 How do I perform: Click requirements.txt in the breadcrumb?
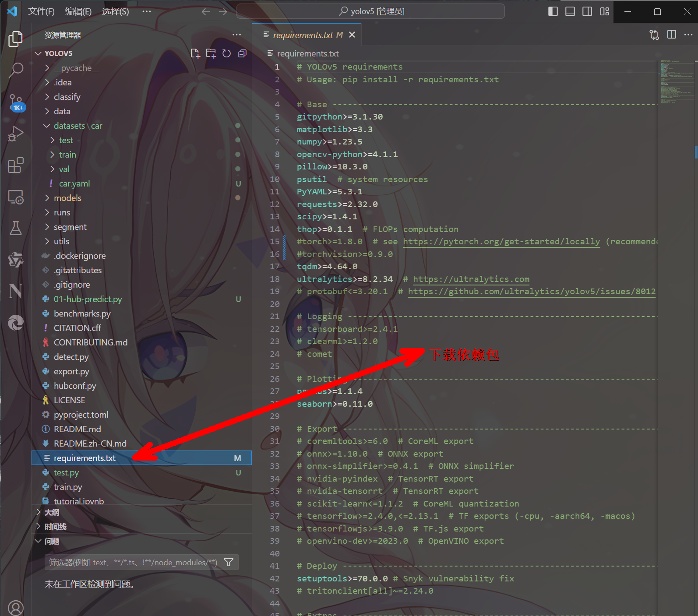[308, 53]
